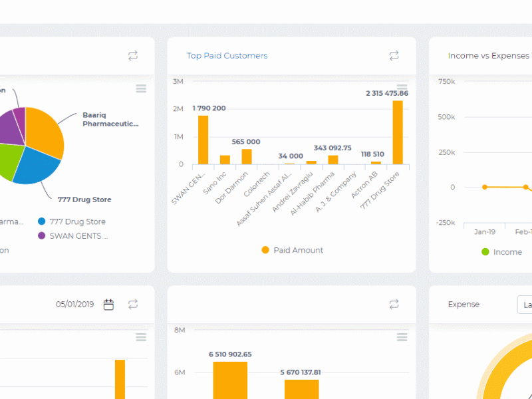This screenshot has width=532, height=399.
Task: Click the tall 777 Drug Store bar
Action: [x=398, y=132]
